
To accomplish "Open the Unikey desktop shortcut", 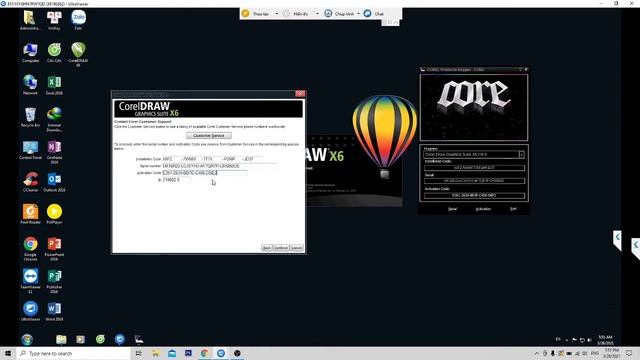I will coord(54,20).
